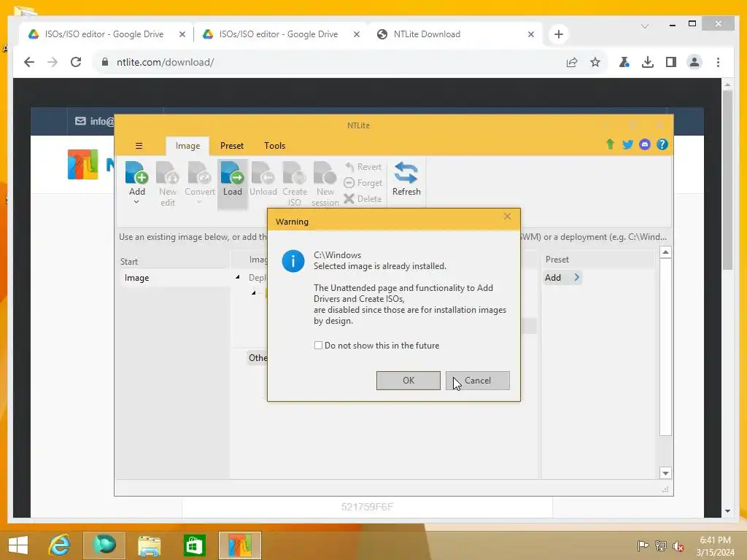Click the blue Help question mark icon

click(662, 144)
